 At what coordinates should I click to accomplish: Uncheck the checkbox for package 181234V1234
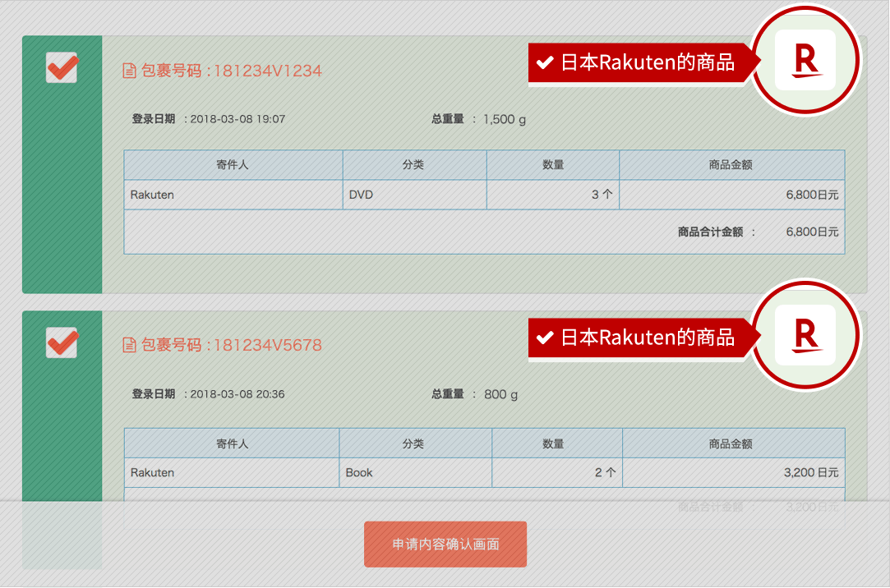point(62,67)
